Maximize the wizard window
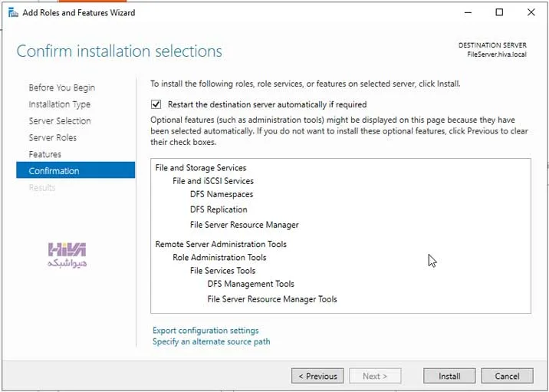 point(499,12)
